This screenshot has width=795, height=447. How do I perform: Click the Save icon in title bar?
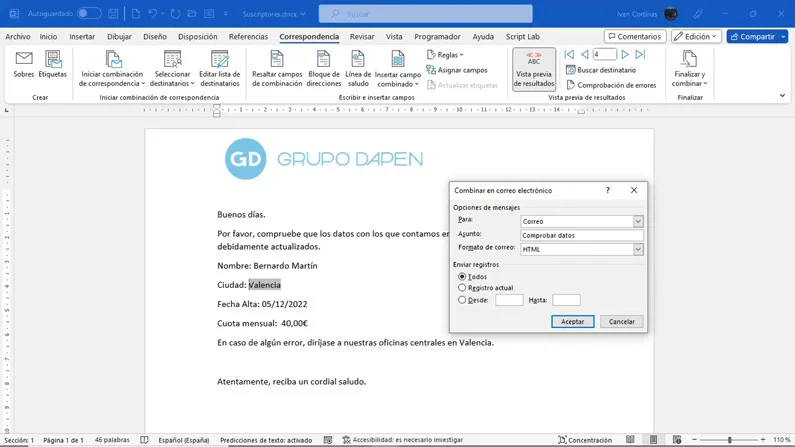(x=113, y=14)
